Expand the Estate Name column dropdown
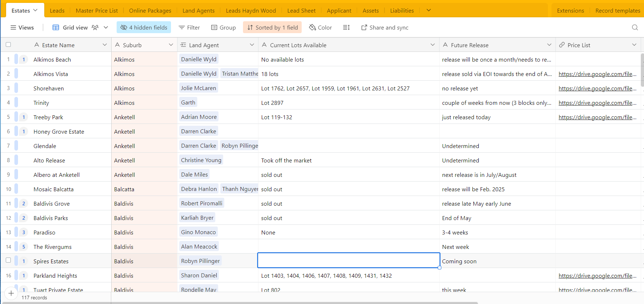644x304 pixels. (105, 45)
